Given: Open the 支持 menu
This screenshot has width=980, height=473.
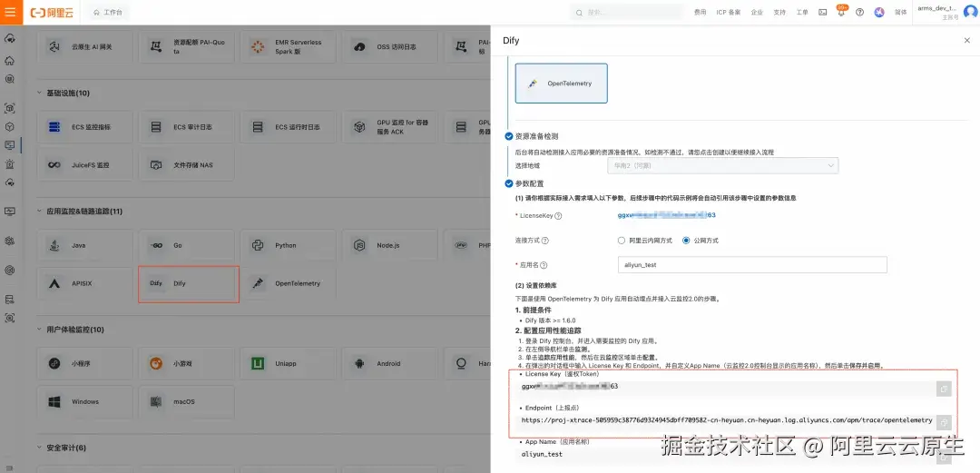Looking at the screenshot, I should pyautogui.click(x=779, y=12).
